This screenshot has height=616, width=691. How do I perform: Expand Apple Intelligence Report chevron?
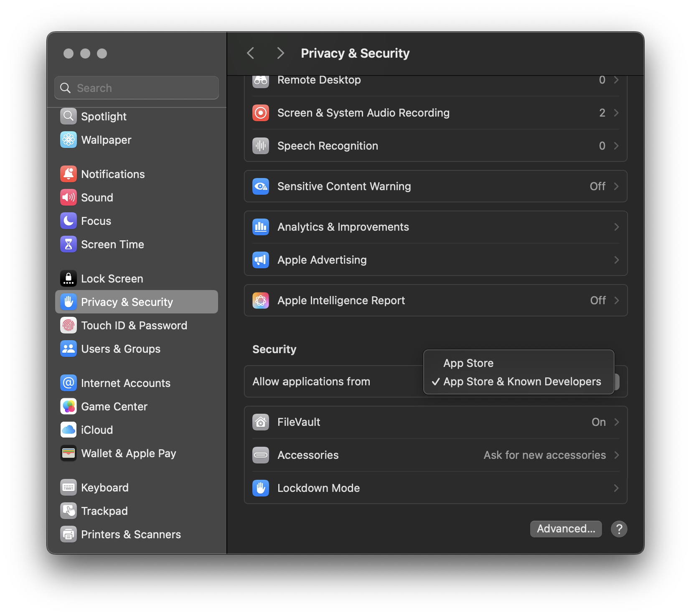616,300
